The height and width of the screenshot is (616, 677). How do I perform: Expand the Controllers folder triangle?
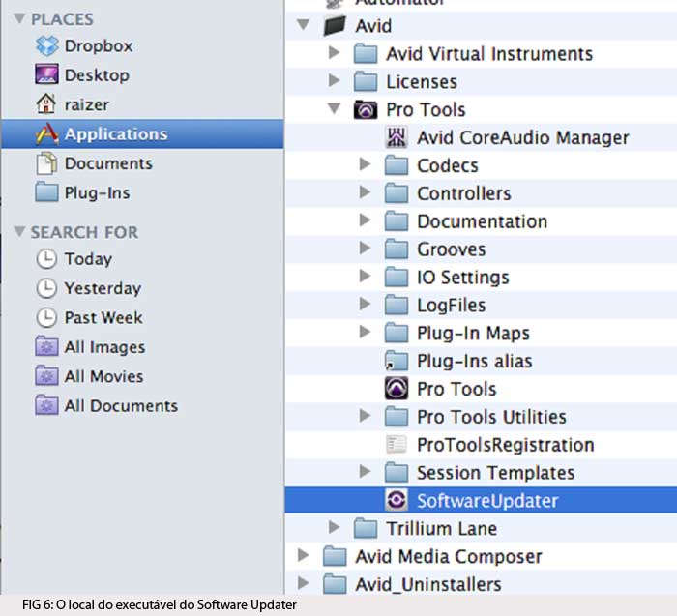coord(365,192)
